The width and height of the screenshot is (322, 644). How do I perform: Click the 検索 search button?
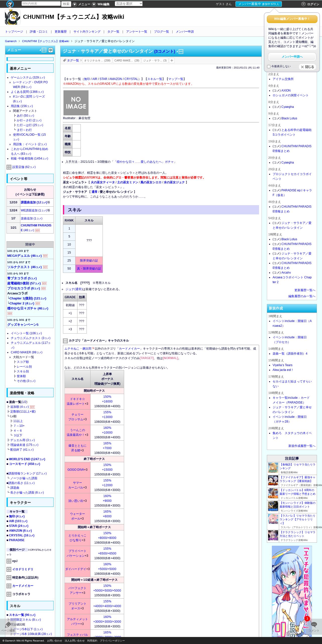(x=66, y=4)
